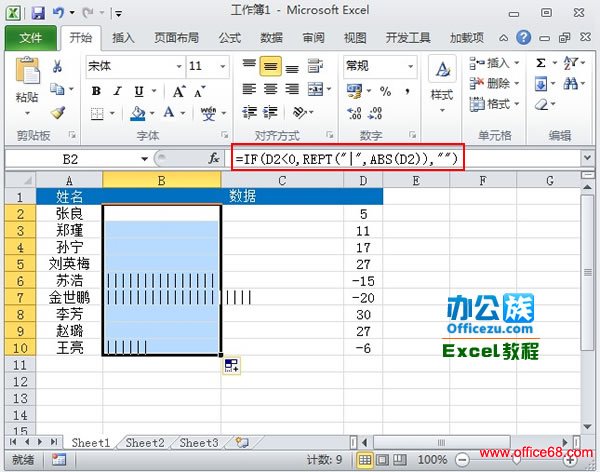Open the number format 常规 dropdown
The width and height of the screenshot is (600, 472).
coord(410,66)
